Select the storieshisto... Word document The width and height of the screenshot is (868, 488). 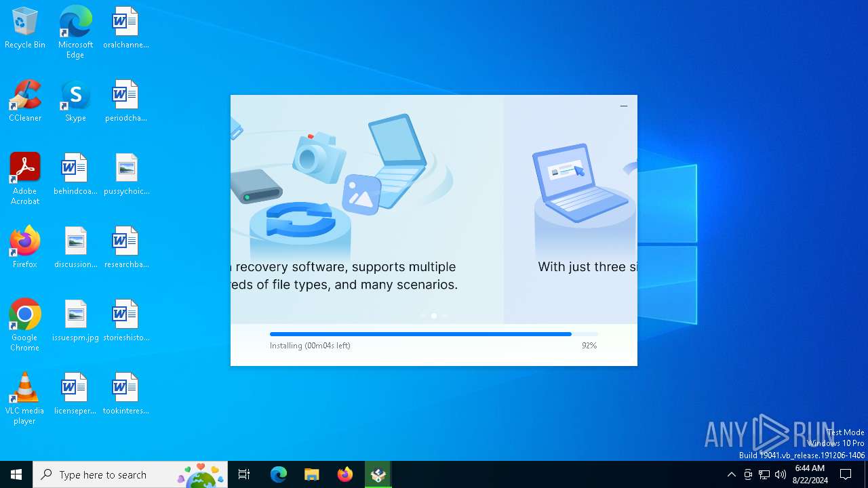pos(126,321)
